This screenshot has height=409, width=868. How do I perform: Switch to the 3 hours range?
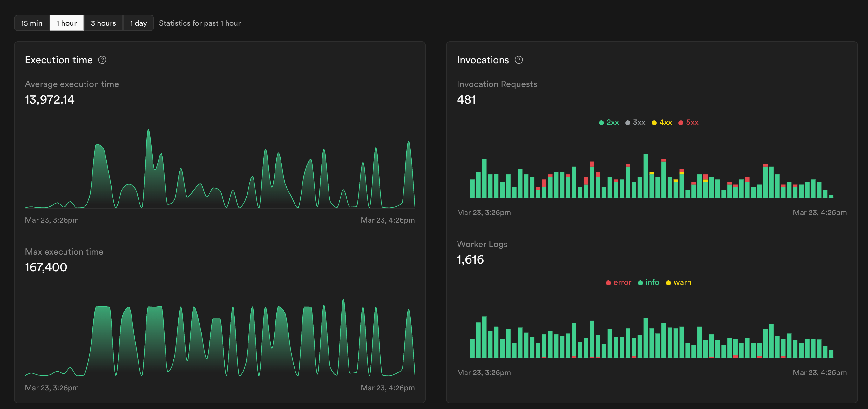coord(103,23)
